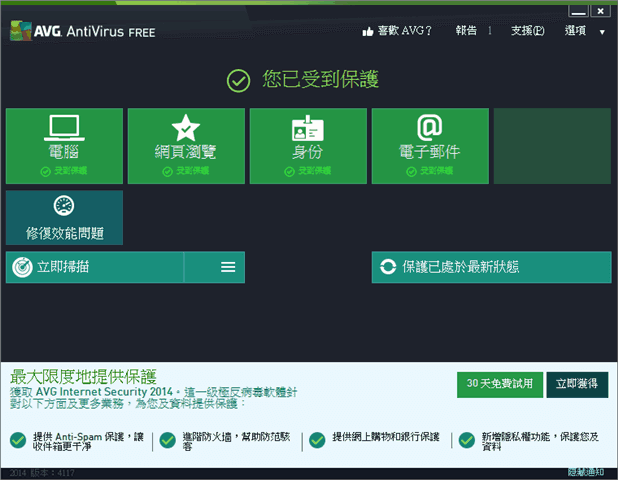Screen dimensions: 618x480
Task: Open scan options hamburger menu
Action: (228, 267)
